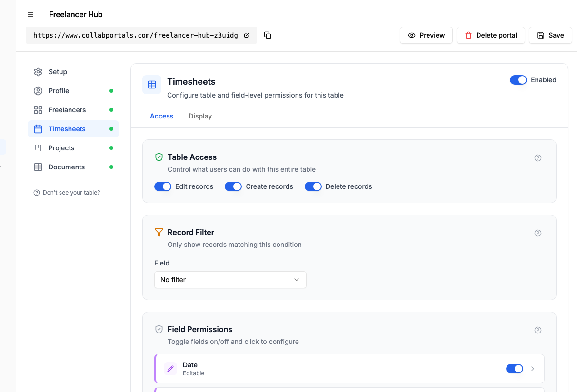Toggle the Date field switch off
Viewport: 577px width, 392px height.
515,369
